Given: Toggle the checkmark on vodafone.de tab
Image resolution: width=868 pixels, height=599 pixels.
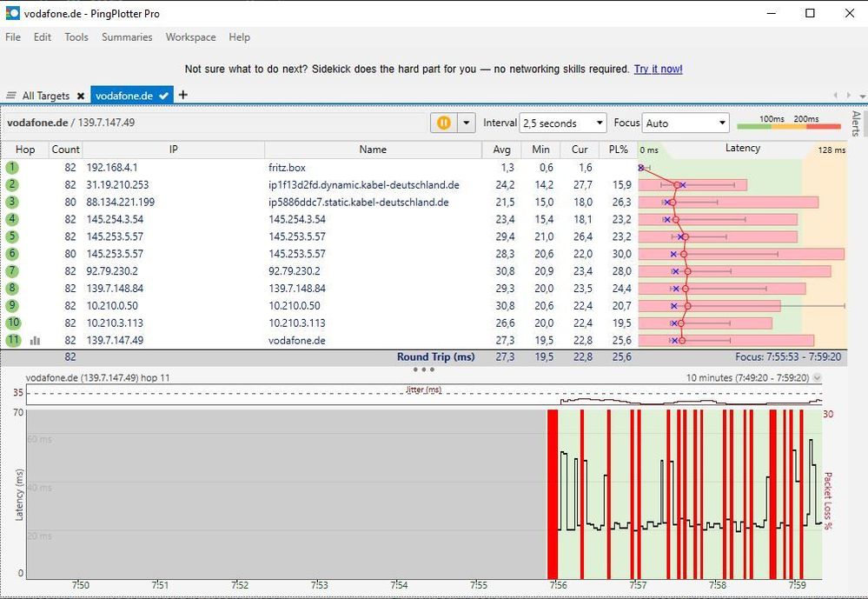Looking at the screenshot, I should pyautogui.click(x=163, y=96).
